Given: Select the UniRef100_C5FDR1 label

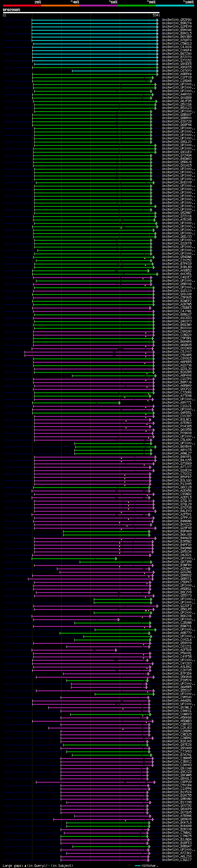Looking at the screenshot, I should tap(177, 338).
